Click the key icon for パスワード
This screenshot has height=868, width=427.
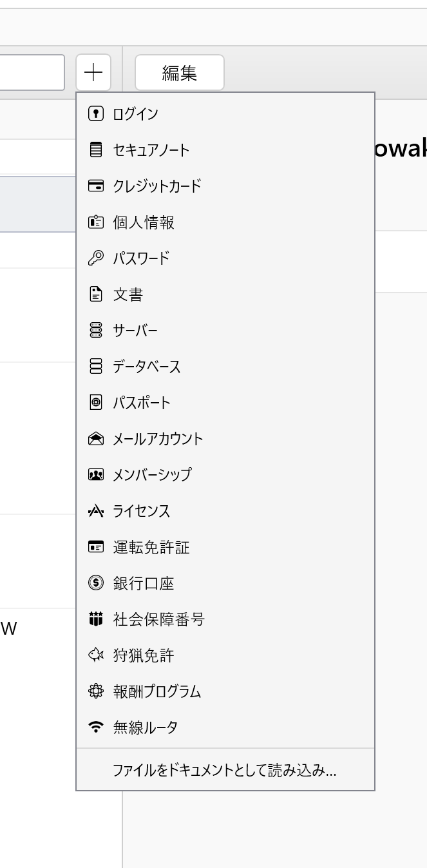pyautogui.click(x=95, y=258)
